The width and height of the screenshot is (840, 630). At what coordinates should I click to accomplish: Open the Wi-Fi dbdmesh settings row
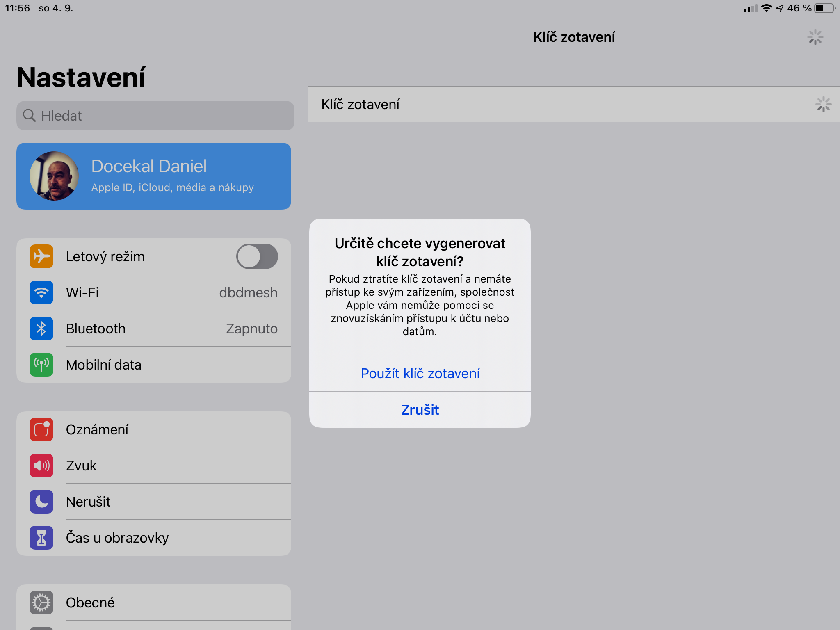click(x=154, y=292)
